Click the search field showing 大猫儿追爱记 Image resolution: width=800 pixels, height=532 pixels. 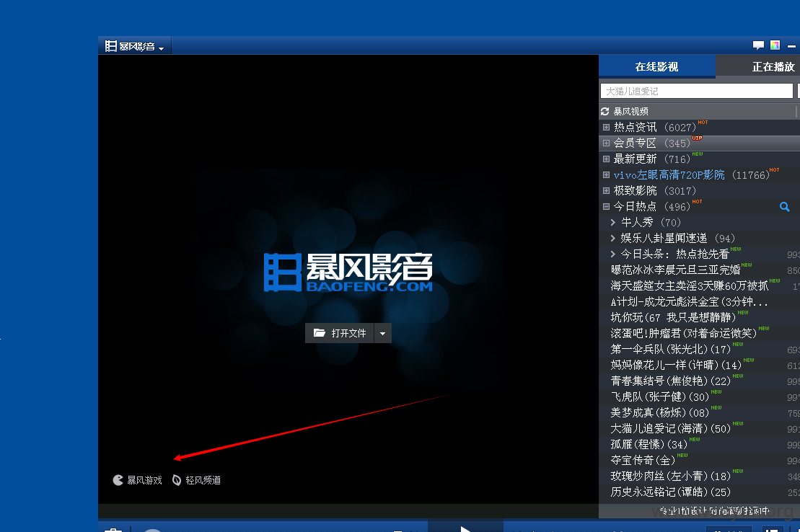pyautogui.click(x=696, y=91)
